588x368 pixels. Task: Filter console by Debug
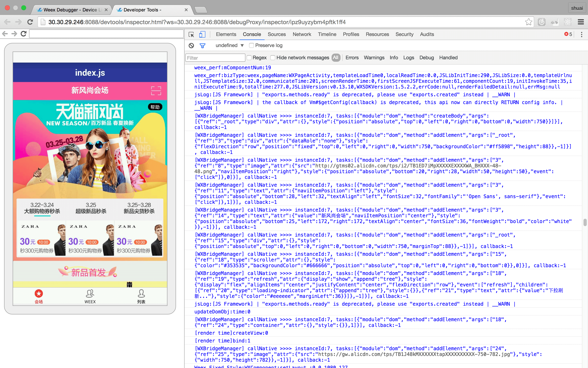click(427, 58)
